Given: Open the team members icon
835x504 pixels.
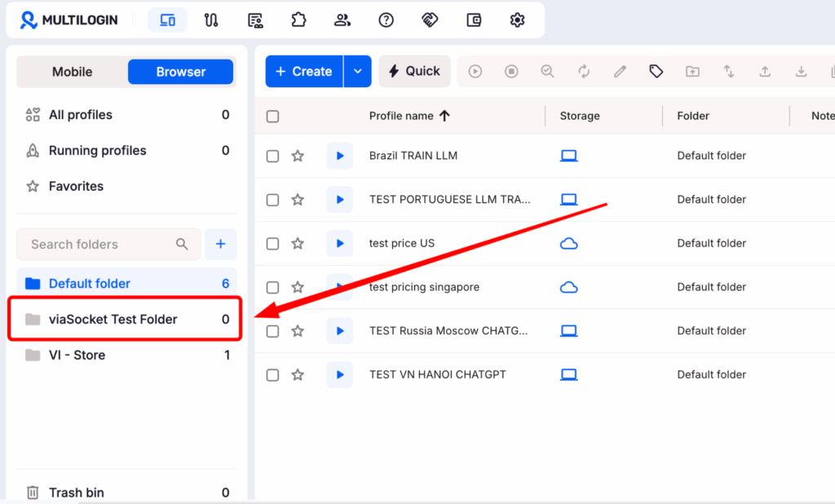Looking at the screenshot, I should 342,20.
